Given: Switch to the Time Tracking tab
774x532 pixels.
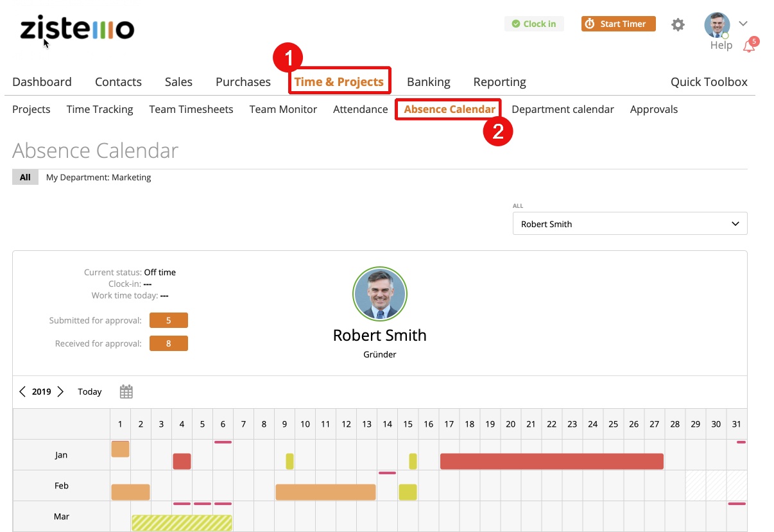Looking at the screenshot, I should tap(99, 109).
